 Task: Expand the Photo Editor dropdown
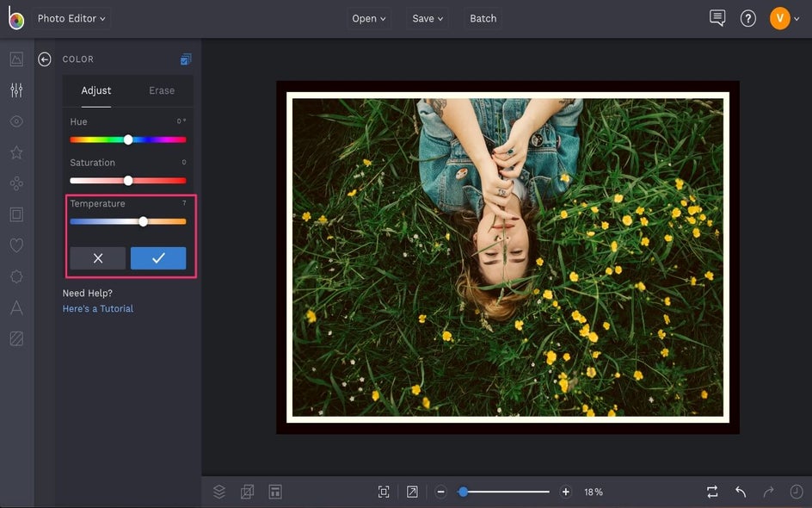click(71, 18)
